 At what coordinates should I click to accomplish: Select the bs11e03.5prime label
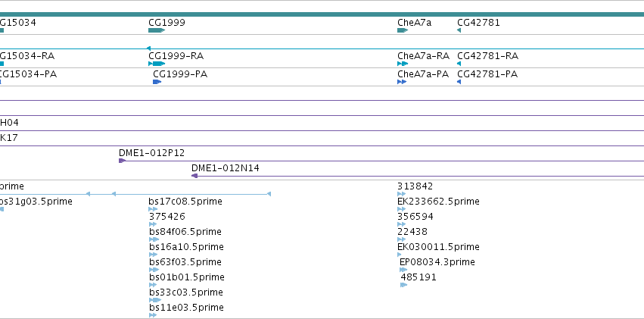186,308
